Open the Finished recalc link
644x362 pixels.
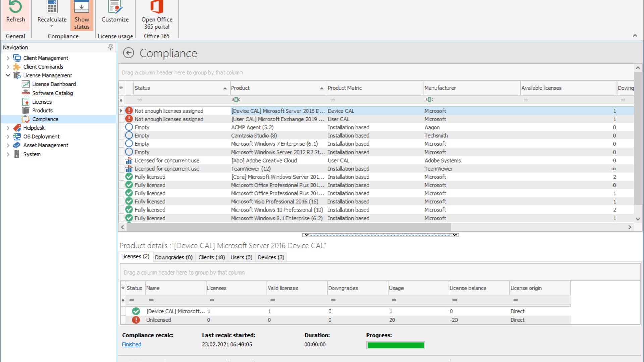point(131,344)
